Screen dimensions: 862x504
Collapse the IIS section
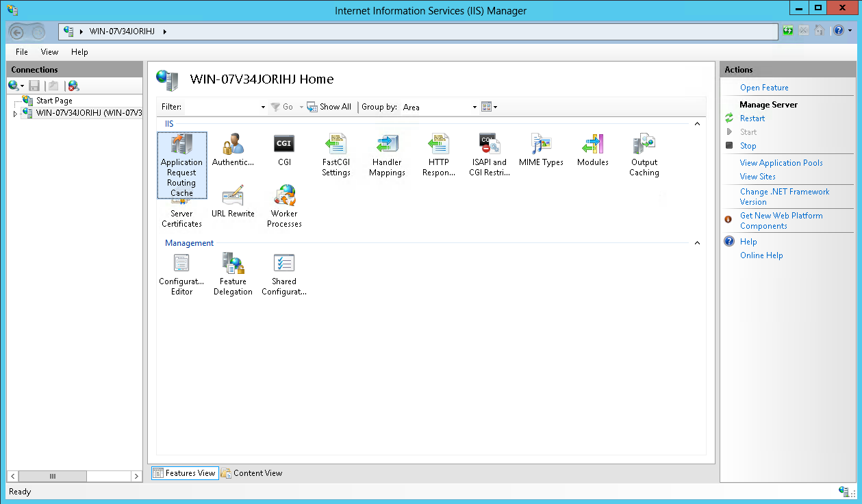click(x=697, y=124)
